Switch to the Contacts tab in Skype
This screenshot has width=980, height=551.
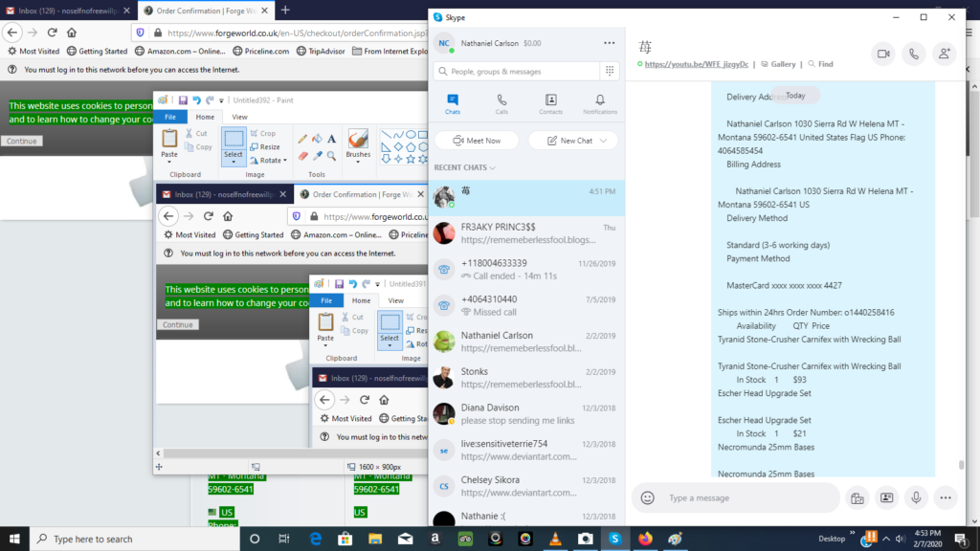pyautogui.click(x=550, y=103)
